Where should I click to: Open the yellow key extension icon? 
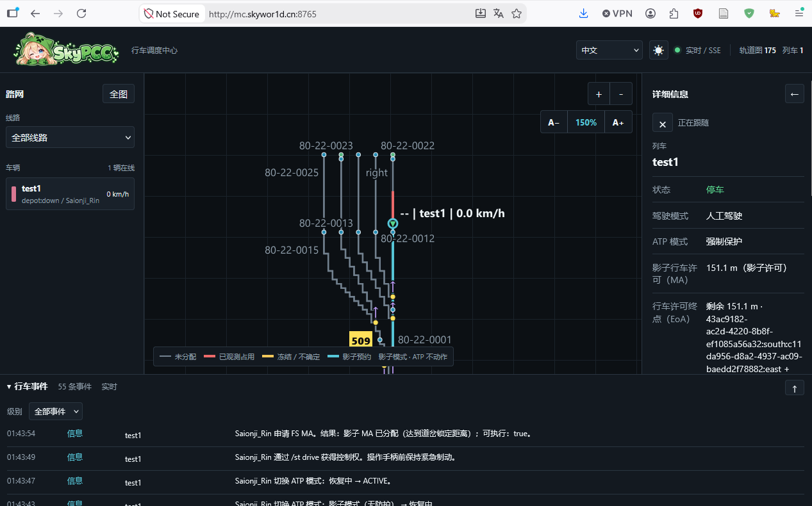774,13
